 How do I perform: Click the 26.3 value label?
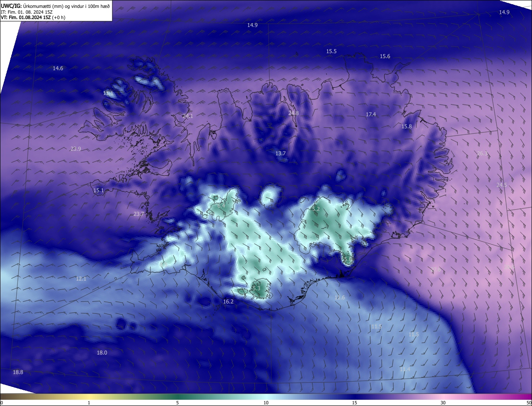(482, 154)
